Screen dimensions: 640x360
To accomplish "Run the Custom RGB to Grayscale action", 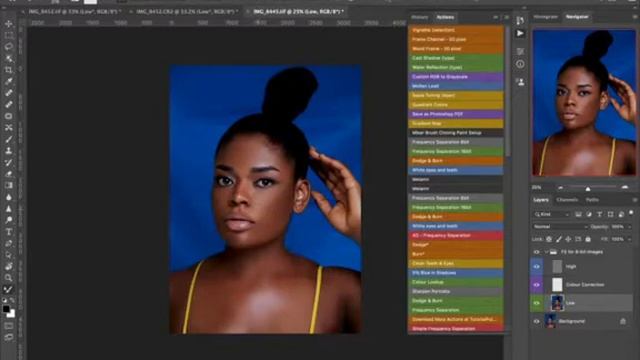I will coord(456,77).
